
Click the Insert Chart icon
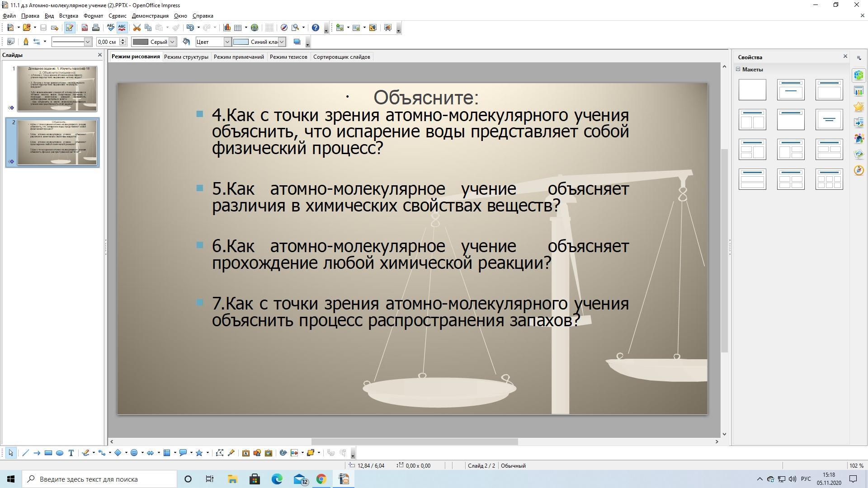[227, 28]
